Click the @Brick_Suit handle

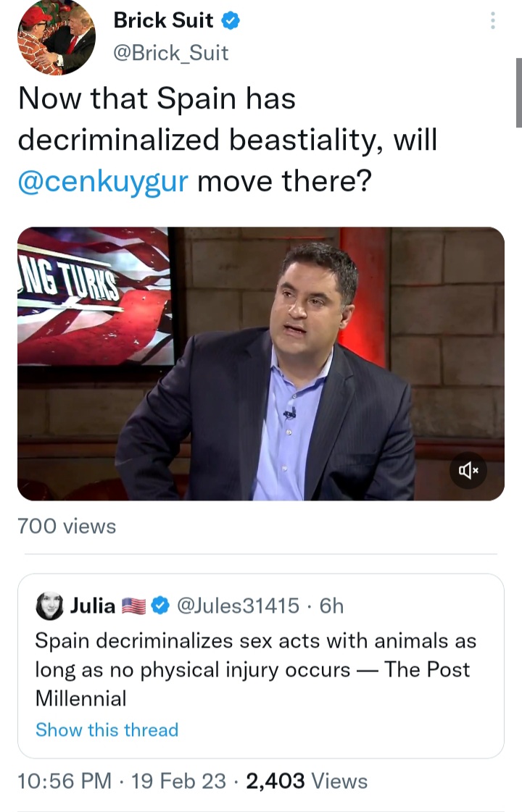[170, 53]
